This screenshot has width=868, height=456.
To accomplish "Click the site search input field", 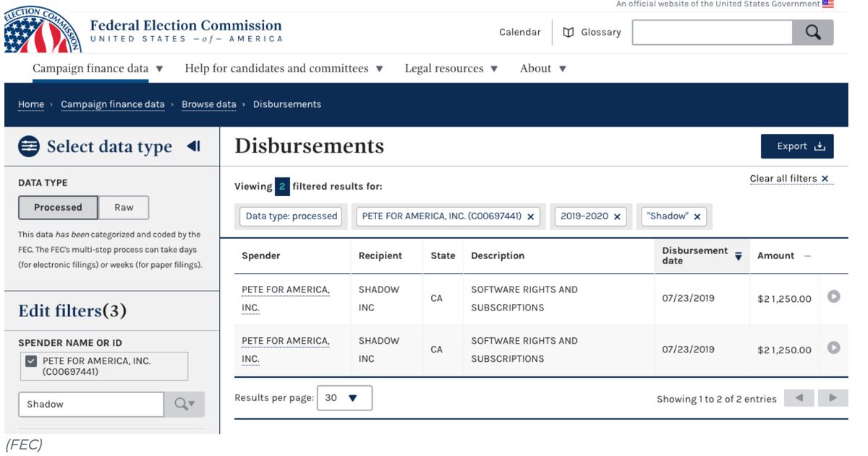I will click(712, 33).
